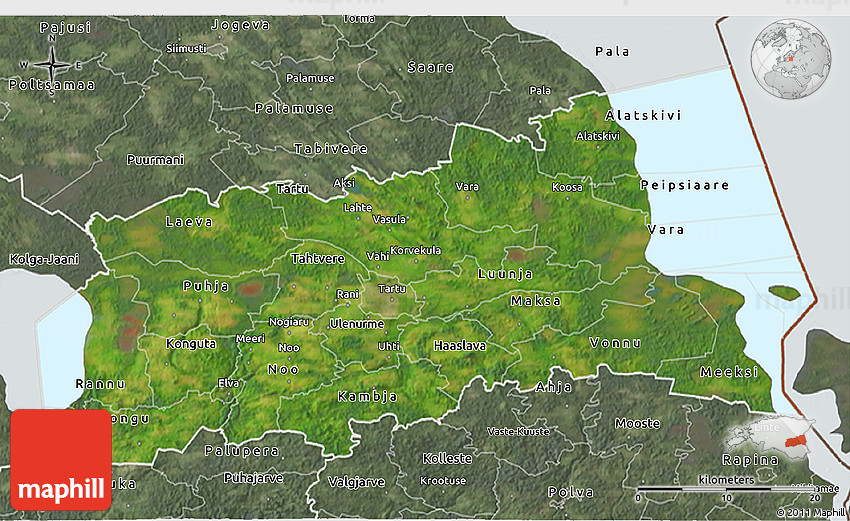Click the Laeva municipality label
The image size is (850, 521).
[189, 221]
